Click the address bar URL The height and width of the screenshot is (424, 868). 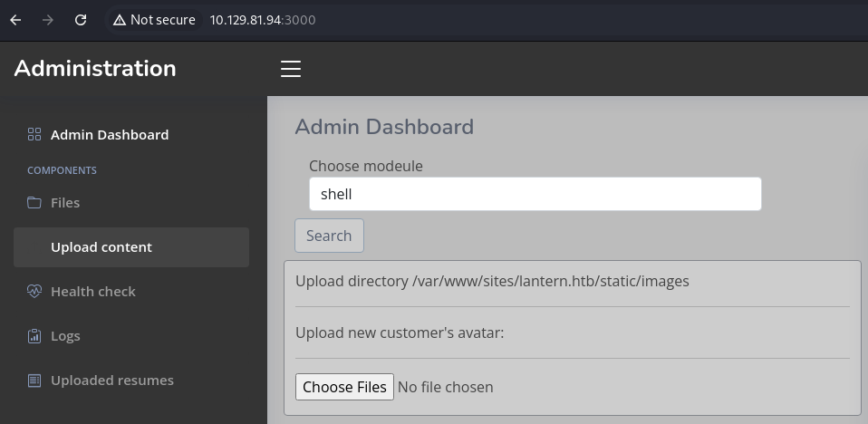(x=263, y=20)
